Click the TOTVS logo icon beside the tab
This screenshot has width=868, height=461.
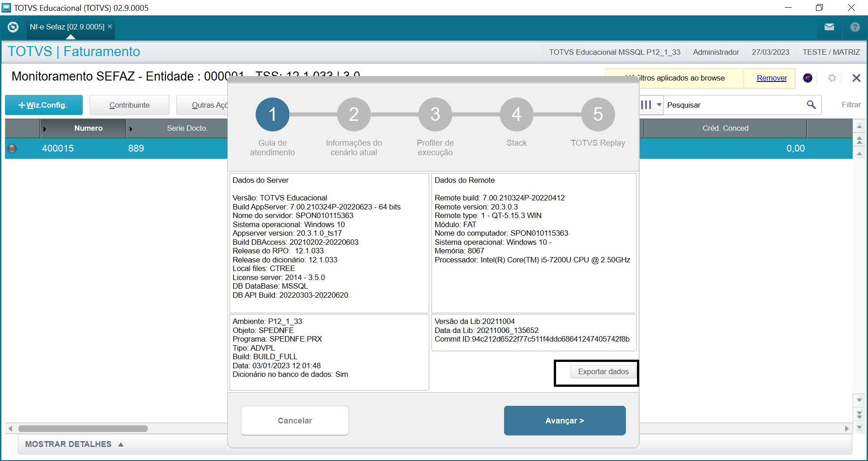point(13,27)
